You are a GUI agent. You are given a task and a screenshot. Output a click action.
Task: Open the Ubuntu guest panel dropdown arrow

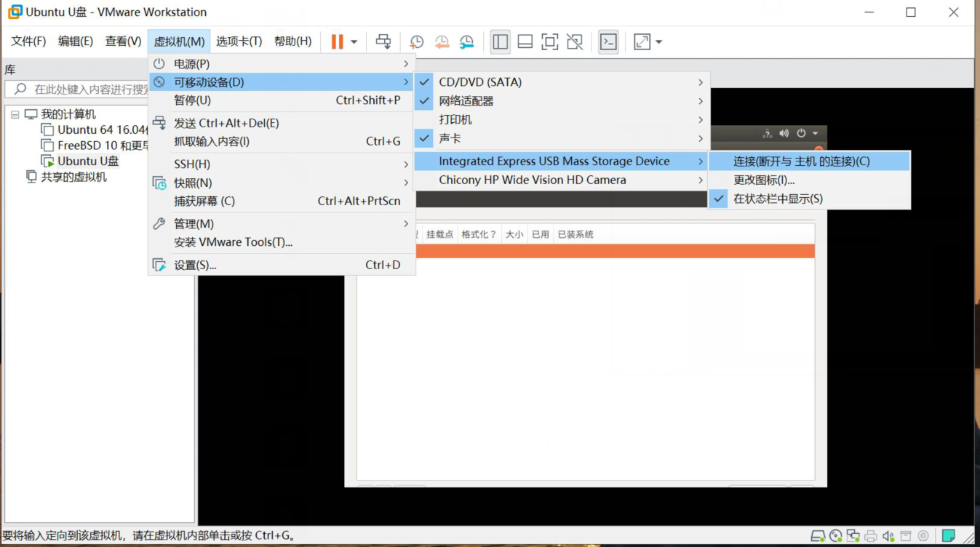coord(816,133)
